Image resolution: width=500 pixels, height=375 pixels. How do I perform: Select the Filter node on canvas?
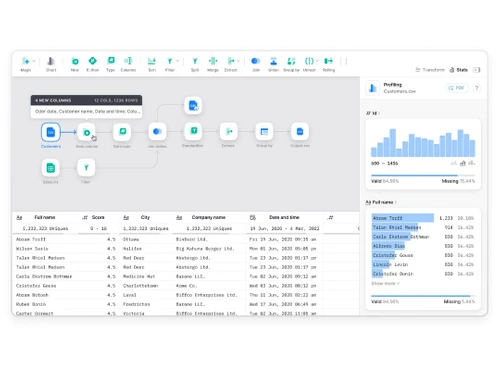point(86,168)
